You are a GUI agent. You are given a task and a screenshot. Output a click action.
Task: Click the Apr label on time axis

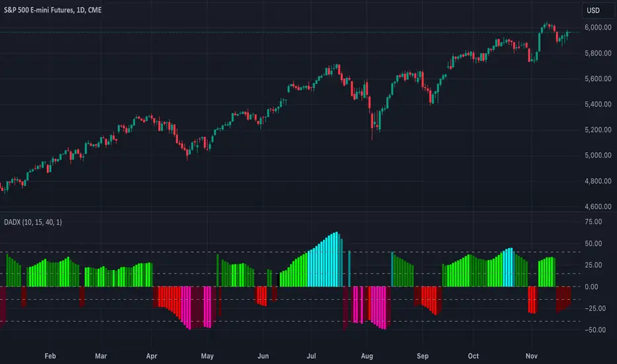[152, 356]
